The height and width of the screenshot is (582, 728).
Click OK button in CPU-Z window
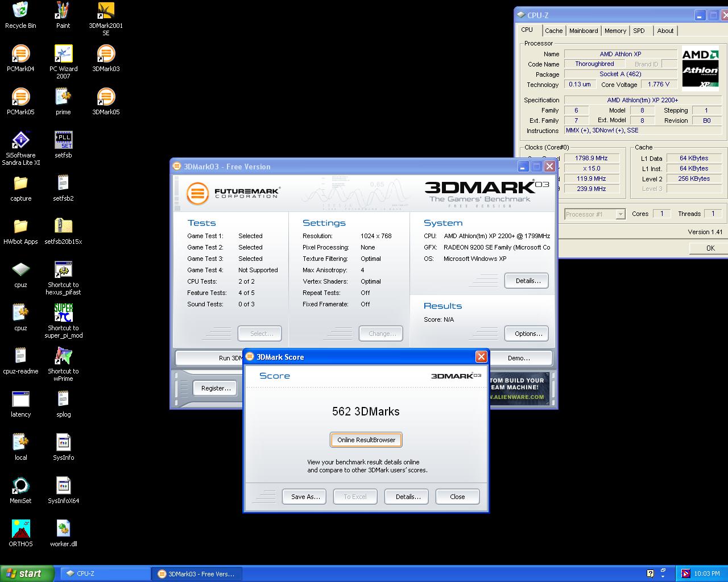pos(709,248)
